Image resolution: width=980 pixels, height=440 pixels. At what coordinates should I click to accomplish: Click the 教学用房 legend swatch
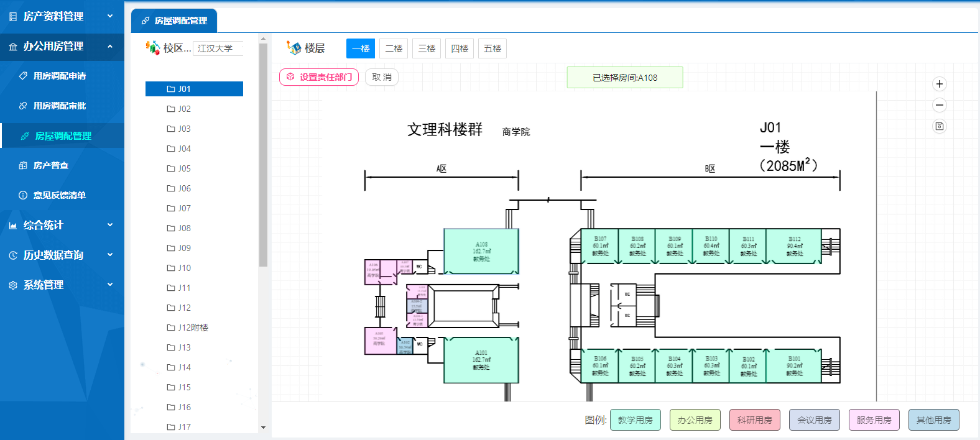(636, 420)
